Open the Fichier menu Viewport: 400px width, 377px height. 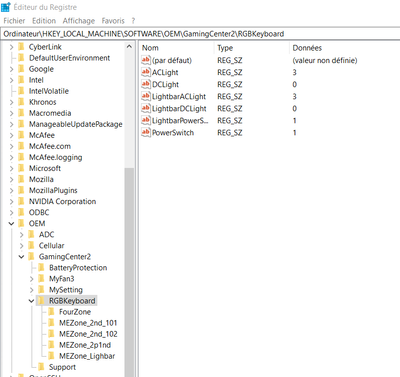pos(14,21)
